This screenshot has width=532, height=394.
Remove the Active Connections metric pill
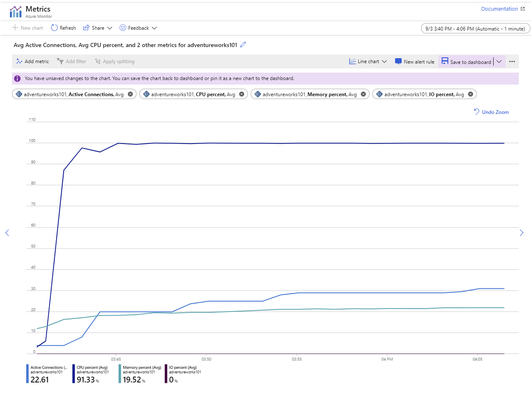(x=130, y=94)
